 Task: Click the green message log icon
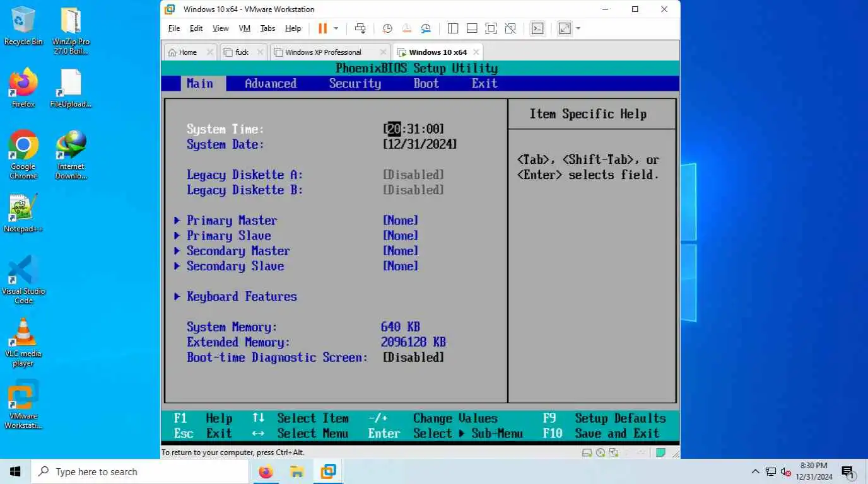[660, 452]
